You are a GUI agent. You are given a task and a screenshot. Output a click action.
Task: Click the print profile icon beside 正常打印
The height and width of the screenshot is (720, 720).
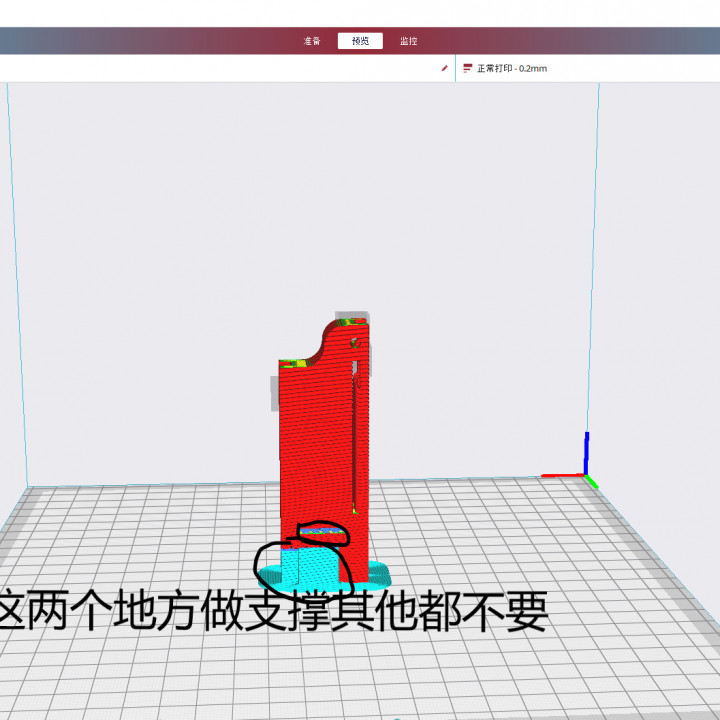tap(467, 68)
